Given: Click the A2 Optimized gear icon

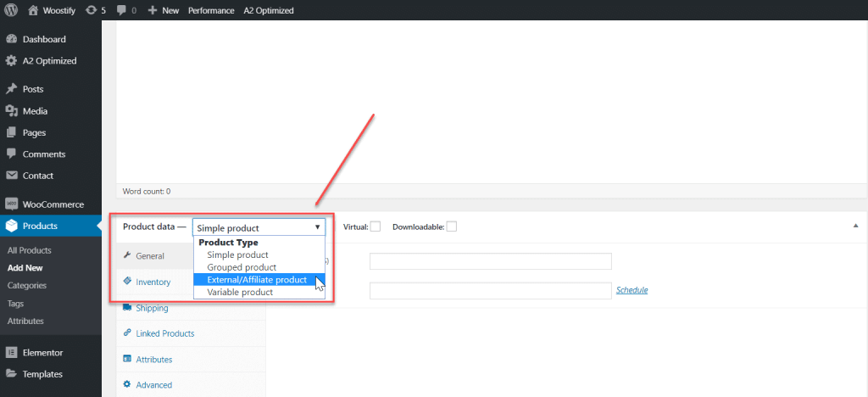Looking at the screenshot, I should pos(11,61).
